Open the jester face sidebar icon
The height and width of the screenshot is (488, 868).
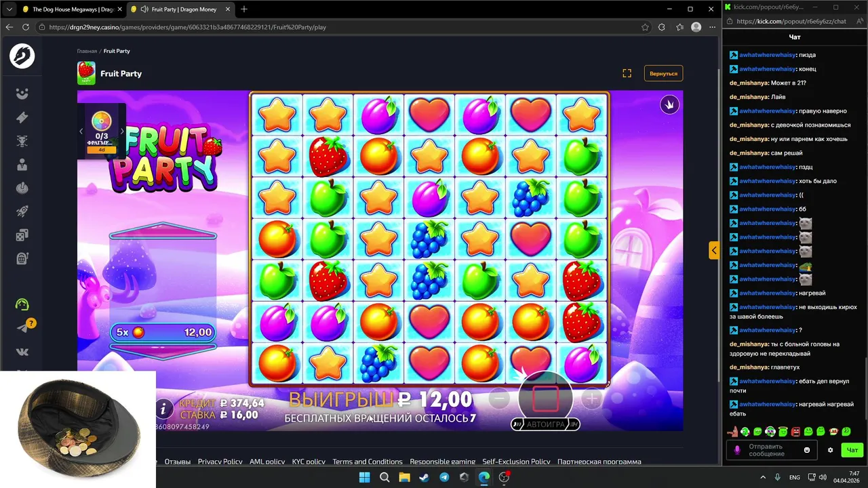click(x=22, y=94)
